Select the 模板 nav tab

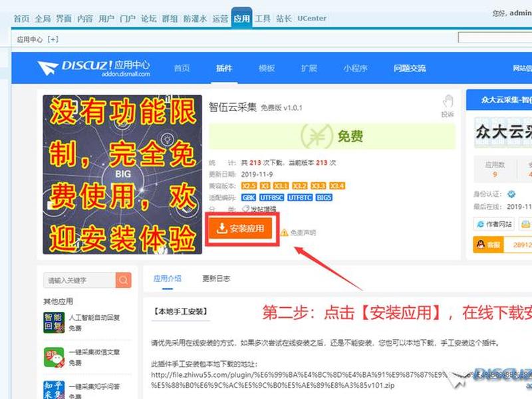[x=267, y=68]
